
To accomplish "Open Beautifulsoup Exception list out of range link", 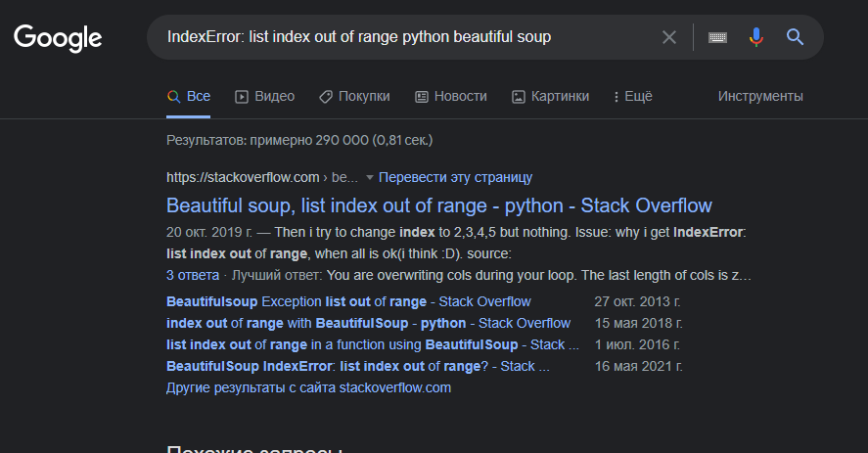I will point(348,301).
